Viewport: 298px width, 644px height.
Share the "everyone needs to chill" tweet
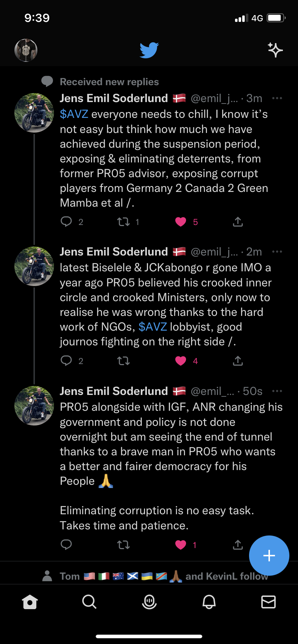[x=238, y=222]
